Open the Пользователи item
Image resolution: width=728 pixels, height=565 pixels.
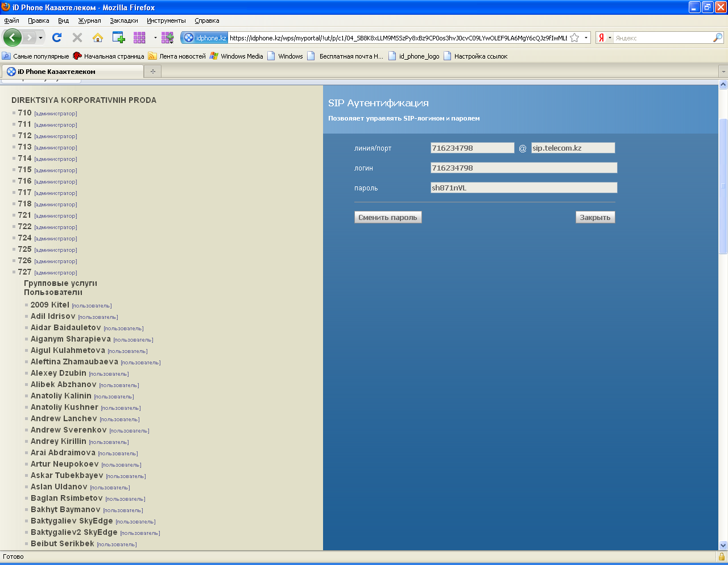[53, 292]
